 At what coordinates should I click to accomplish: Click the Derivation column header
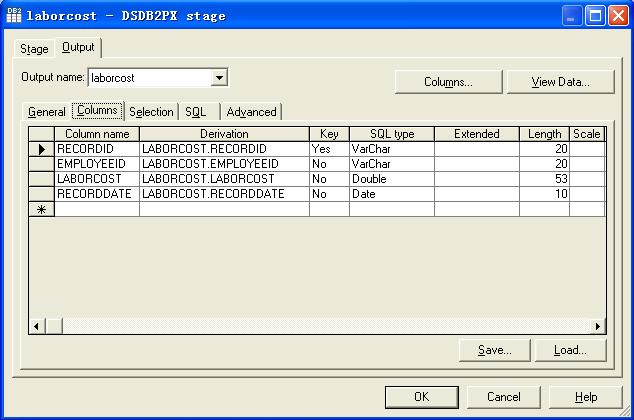click(x=224, y=134)
